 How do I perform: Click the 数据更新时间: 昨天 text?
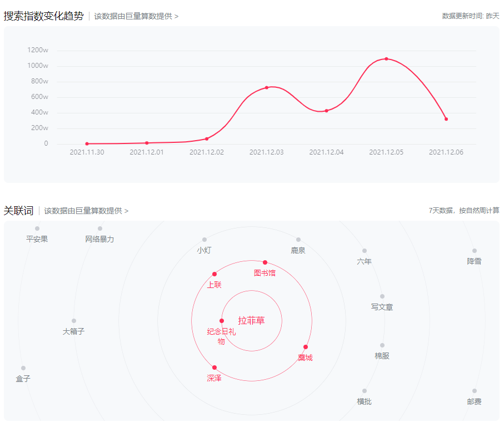tap(471, 16)
